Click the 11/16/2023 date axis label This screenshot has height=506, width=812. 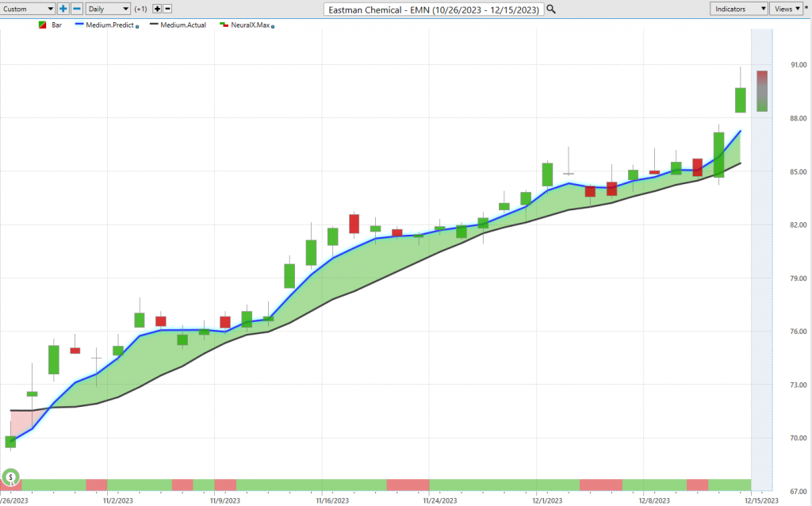click(332, 500)
